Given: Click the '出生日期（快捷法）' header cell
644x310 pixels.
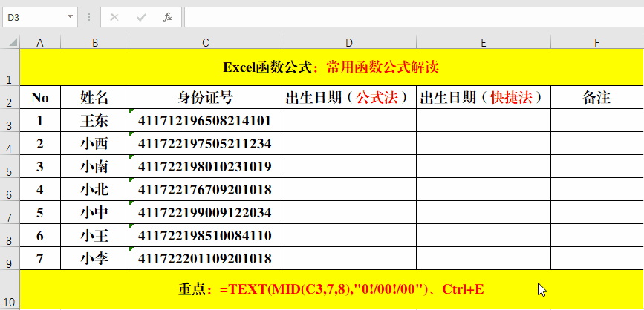Looking at the screenshot, I should (484, 97).
